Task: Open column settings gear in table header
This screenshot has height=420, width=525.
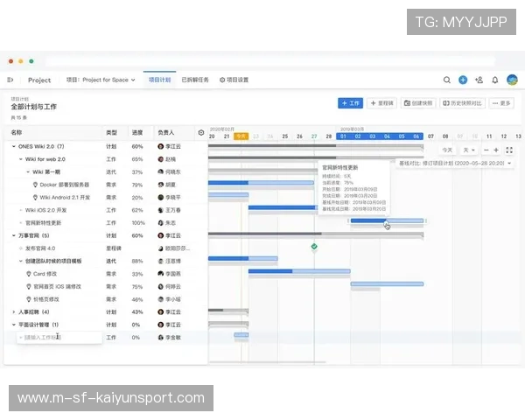Action: click(x=200, y=133)
